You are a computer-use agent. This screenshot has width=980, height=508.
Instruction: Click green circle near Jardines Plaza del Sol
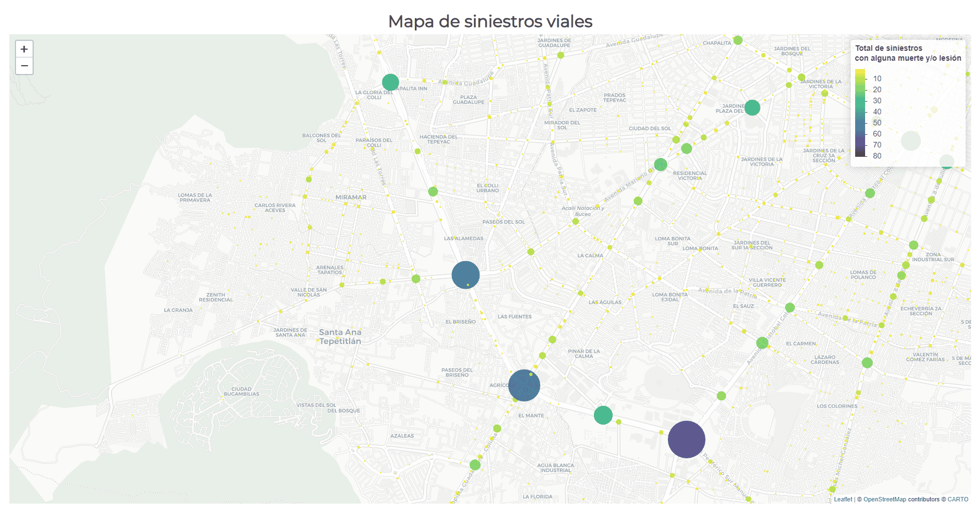[752, 108]
